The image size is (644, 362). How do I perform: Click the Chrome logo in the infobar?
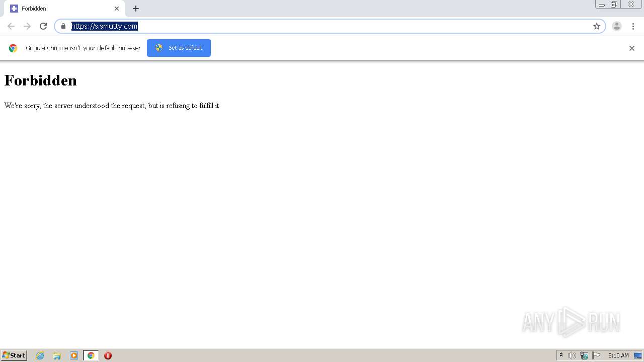13,48
